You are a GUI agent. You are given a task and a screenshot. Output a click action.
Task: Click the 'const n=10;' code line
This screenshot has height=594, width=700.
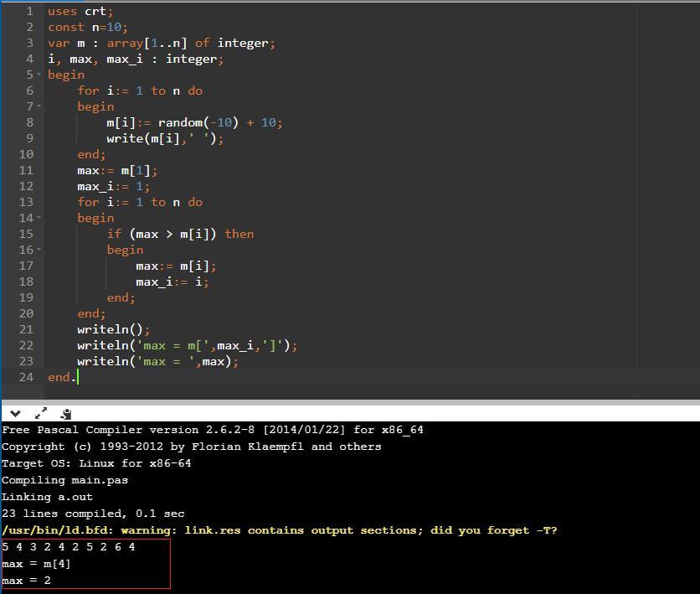coord(87,28)
